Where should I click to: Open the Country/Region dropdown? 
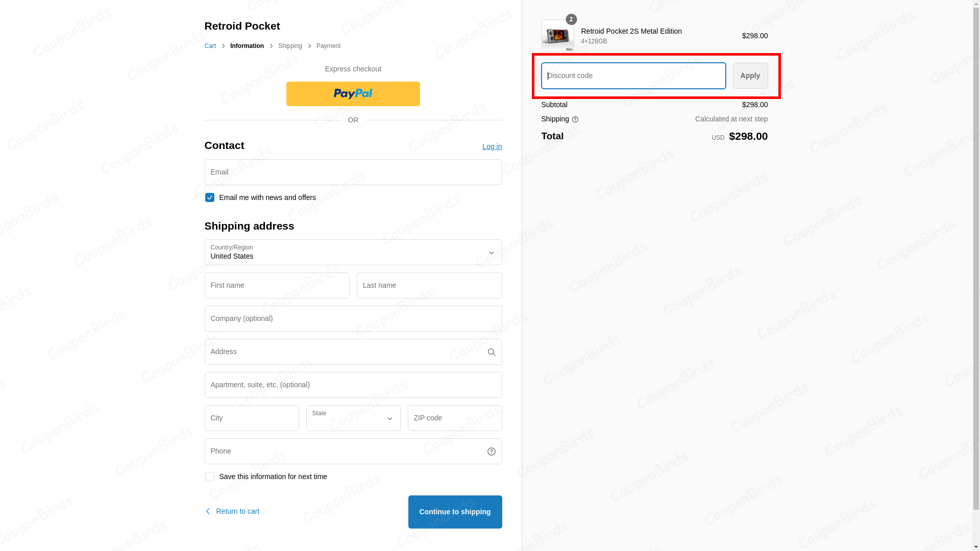[x=353, y=252]
